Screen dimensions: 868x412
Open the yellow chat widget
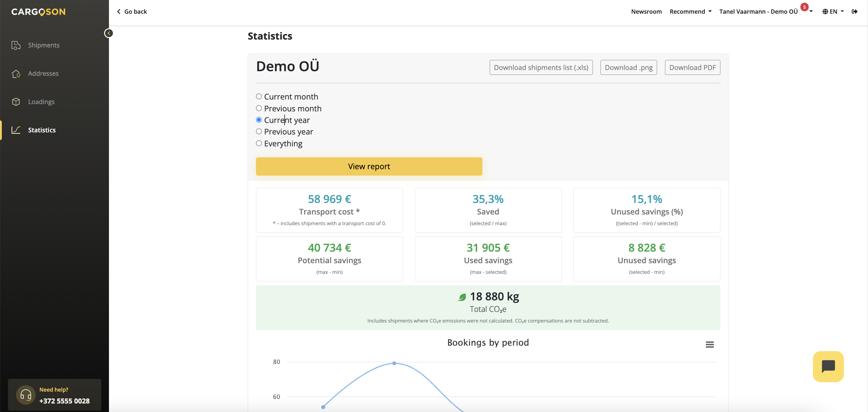coord(828,366)
